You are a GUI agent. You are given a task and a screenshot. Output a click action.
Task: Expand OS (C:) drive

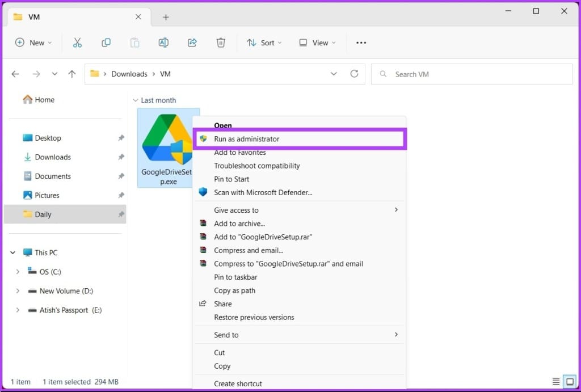(18, 272)
